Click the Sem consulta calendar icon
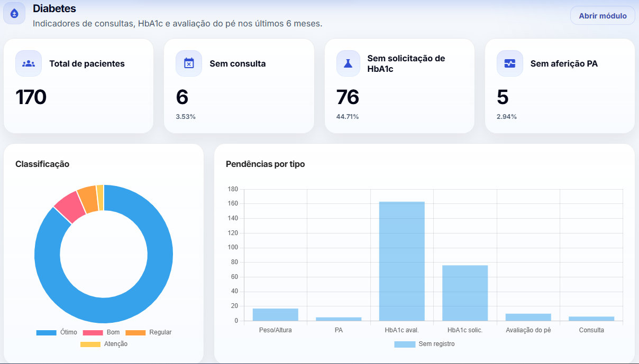Image resolution: width=639 pixels, height=364 pixels. point(189,63)
